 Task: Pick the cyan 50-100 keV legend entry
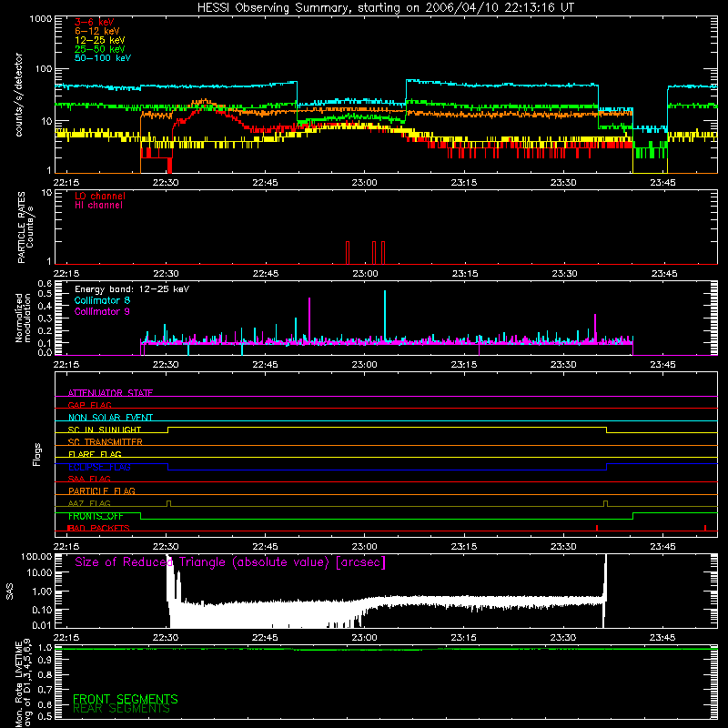pos(103,58)
